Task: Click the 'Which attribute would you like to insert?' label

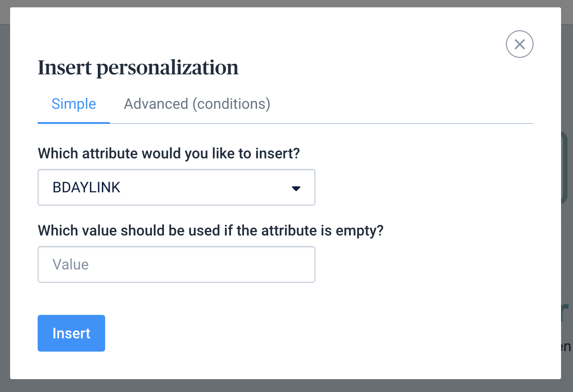Action: point(169,153)
